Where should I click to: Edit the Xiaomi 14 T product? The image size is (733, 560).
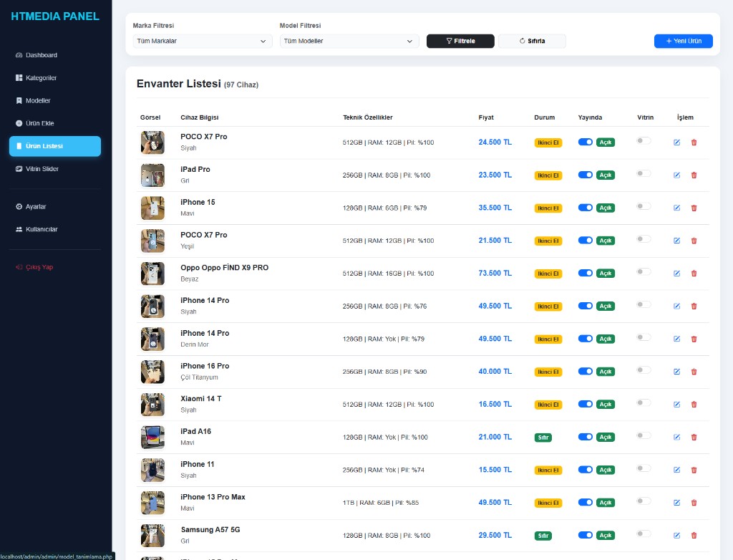(x=676, y=404)
